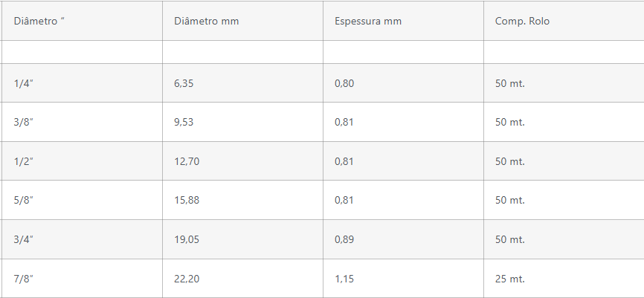Click the 0,89 thickness value
Image resolution: width=644 pixels, height=298 pixels.
click(x=344, y=239)
